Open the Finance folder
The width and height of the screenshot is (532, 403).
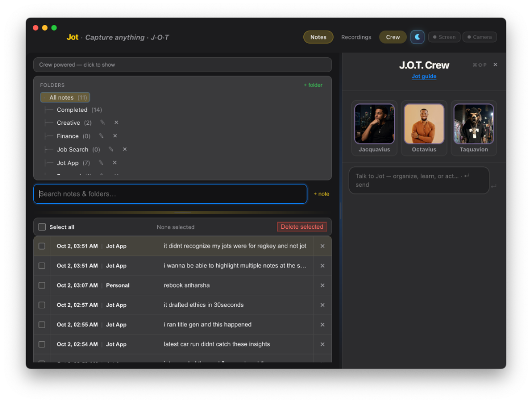click(x=73, y=136)
